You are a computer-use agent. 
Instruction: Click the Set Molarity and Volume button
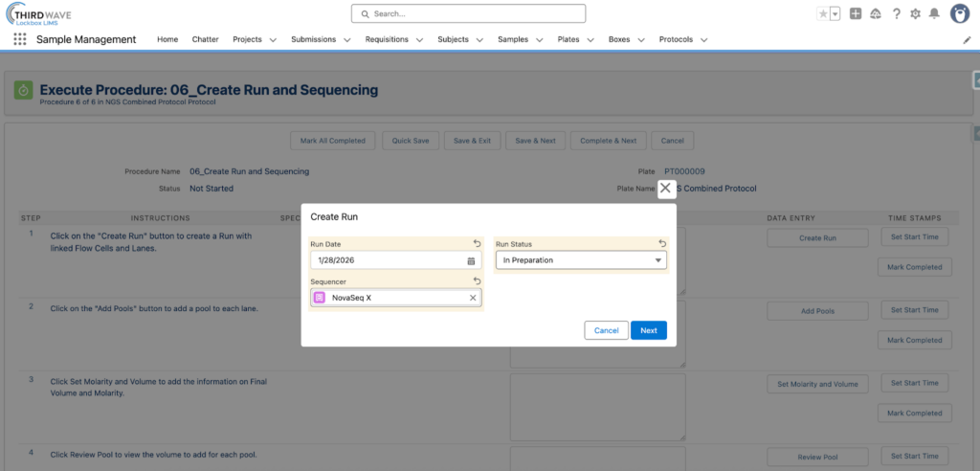click(817, 384)
